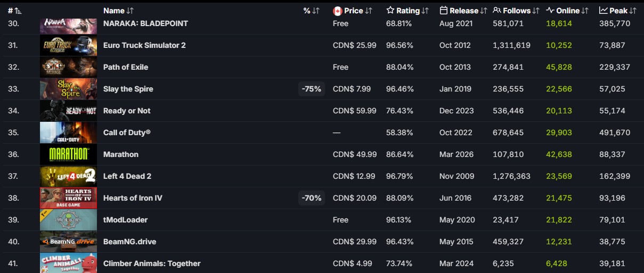Open the Slay the Spire game image
The width and height of the screenshot is (644, 273).
tap(68, 89)
